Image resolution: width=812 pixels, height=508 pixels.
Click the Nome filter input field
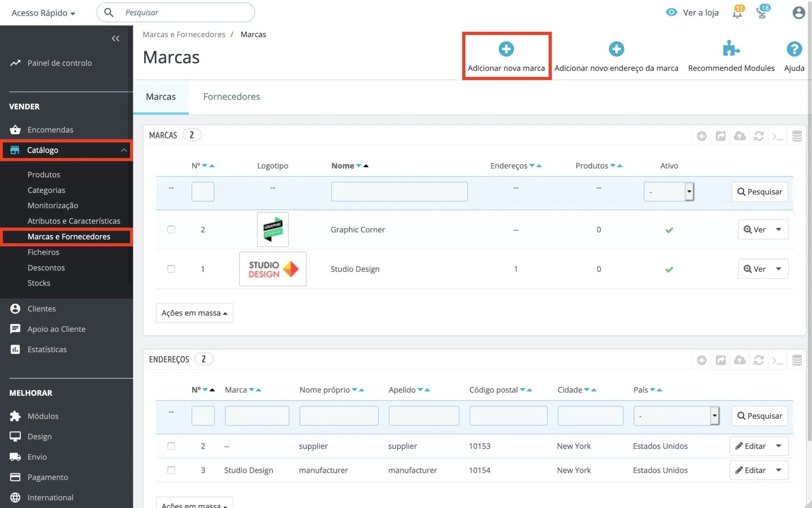(399, 192)
